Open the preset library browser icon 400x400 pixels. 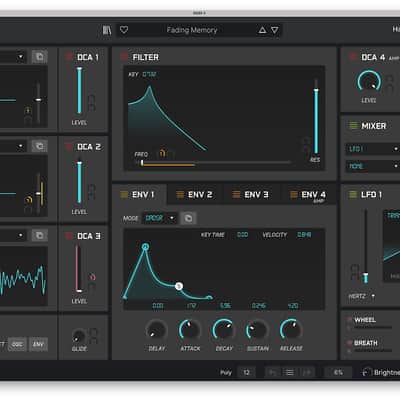click(107, 30)
